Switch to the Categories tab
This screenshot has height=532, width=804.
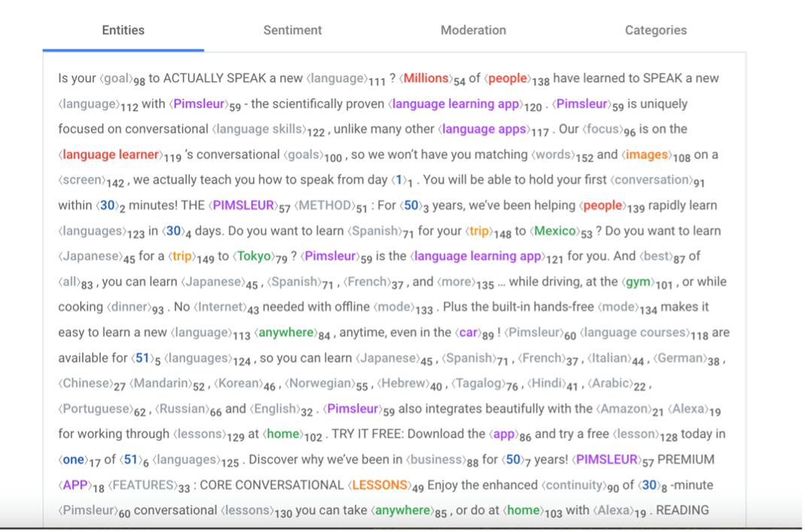point(655,30)
